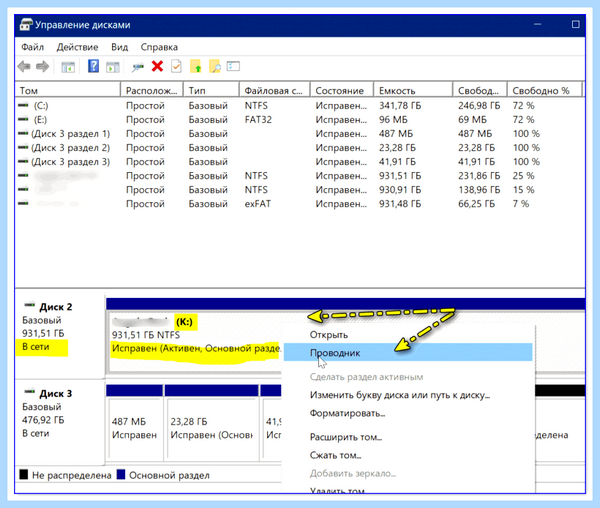Click the 25 % free percentage cell
The height and width of the screenshot is (508, 600).
[523, 176]
